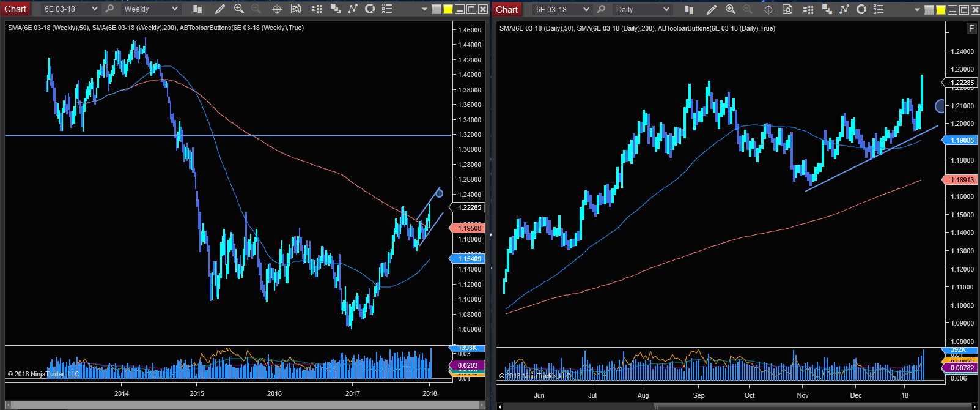Search instrument using magnifier in Weekly chart
The image size is (980, 410).
coord(109,9)
